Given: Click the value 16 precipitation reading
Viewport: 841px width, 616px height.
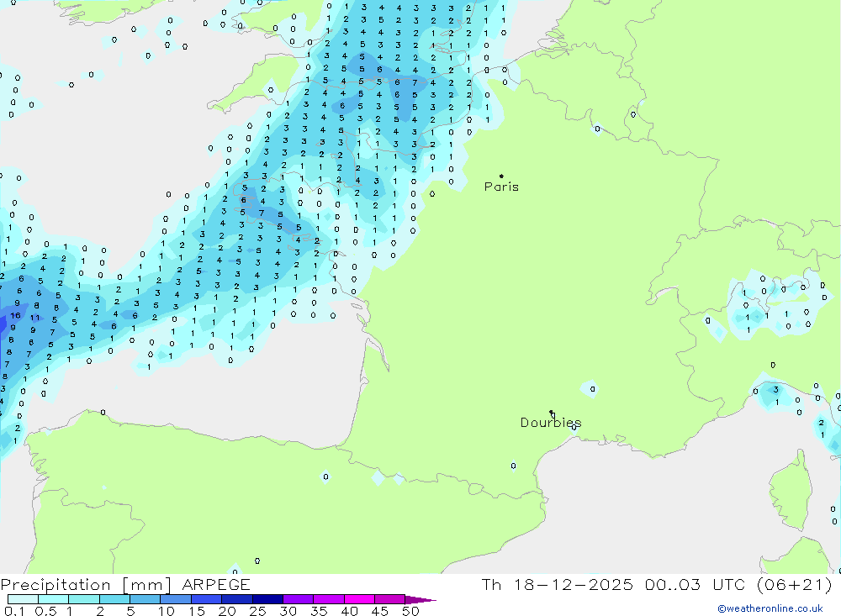Looking at the screenshot, I should coord(15,315).
